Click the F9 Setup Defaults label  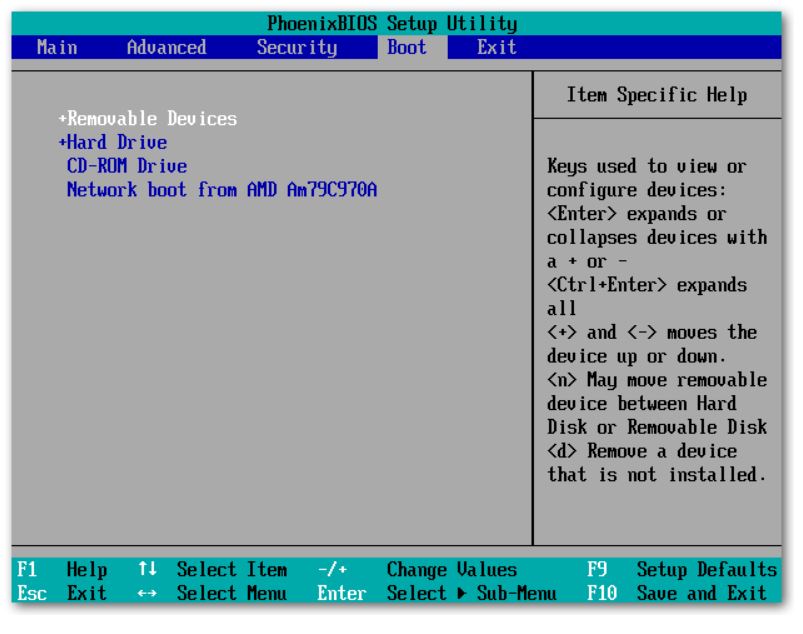[x=682, y=569]
